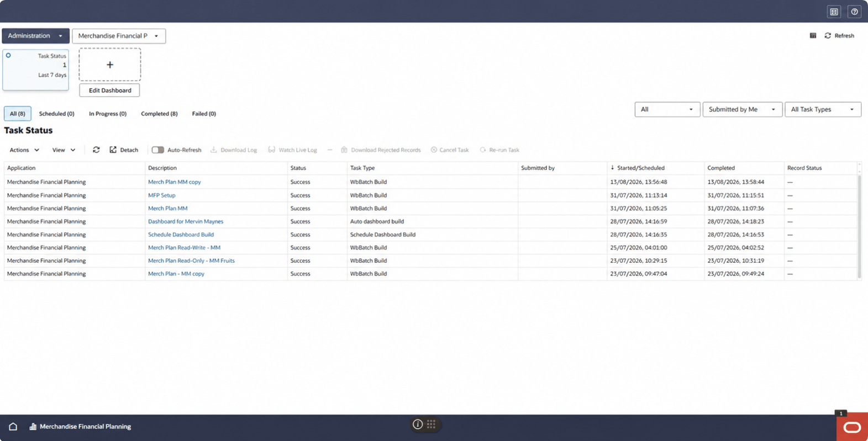Click Re-run Task toolbar item
This screenshot has width=868, height=441.
(499, 150)
